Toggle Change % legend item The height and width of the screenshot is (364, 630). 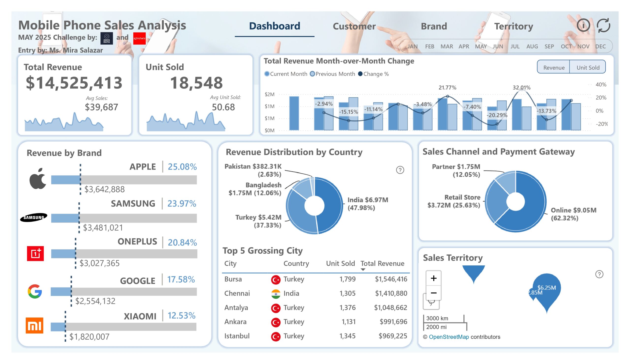pyautogui.click(x=373, y=74)
